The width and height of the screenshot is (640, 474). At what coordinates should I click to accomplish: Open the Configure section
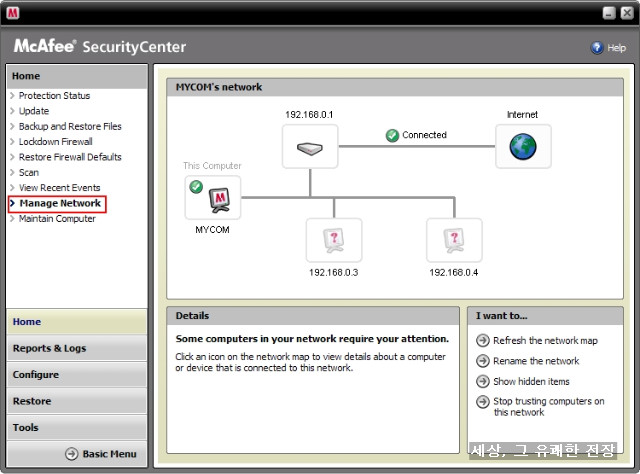click(77, 375)
